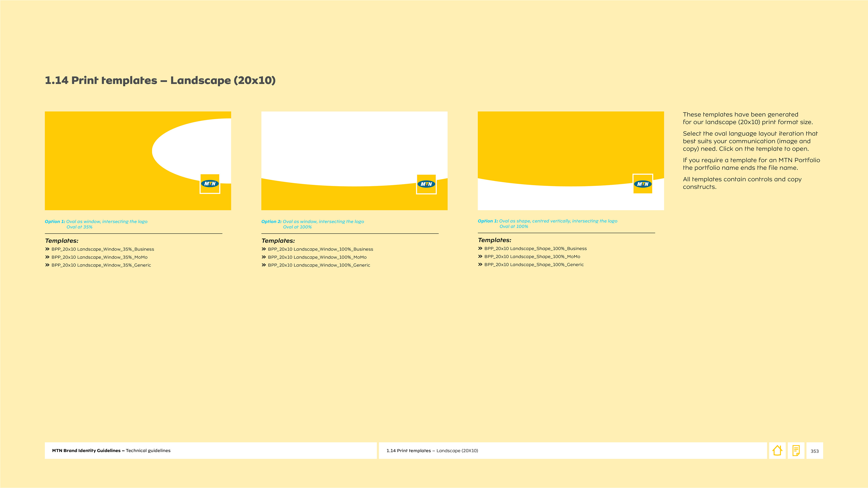This screenshot has width=868, height=488.
Task: Click the paragraph 'These templates have been generated'
Action: 748,118
